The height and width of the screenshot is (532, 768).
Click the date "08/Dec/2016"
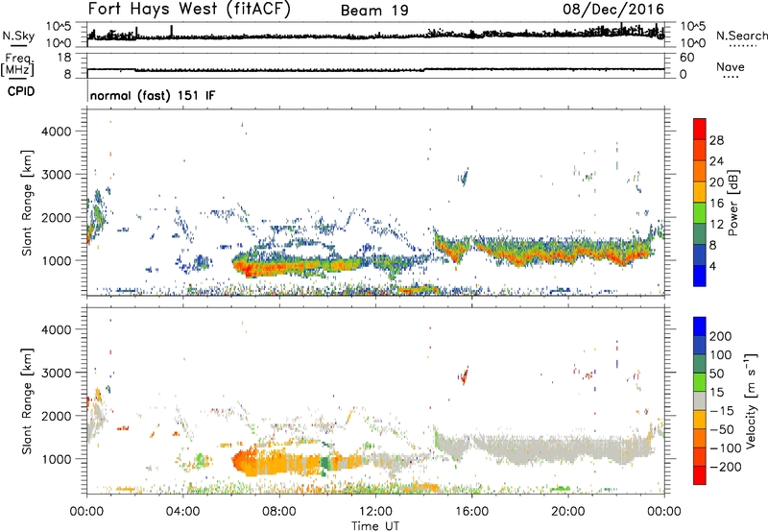[612, 9]
